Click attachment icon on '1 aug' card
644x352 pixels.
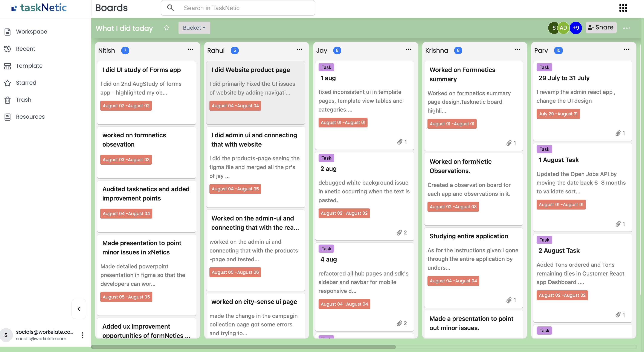pyautogui.click(x=400, y=142)
